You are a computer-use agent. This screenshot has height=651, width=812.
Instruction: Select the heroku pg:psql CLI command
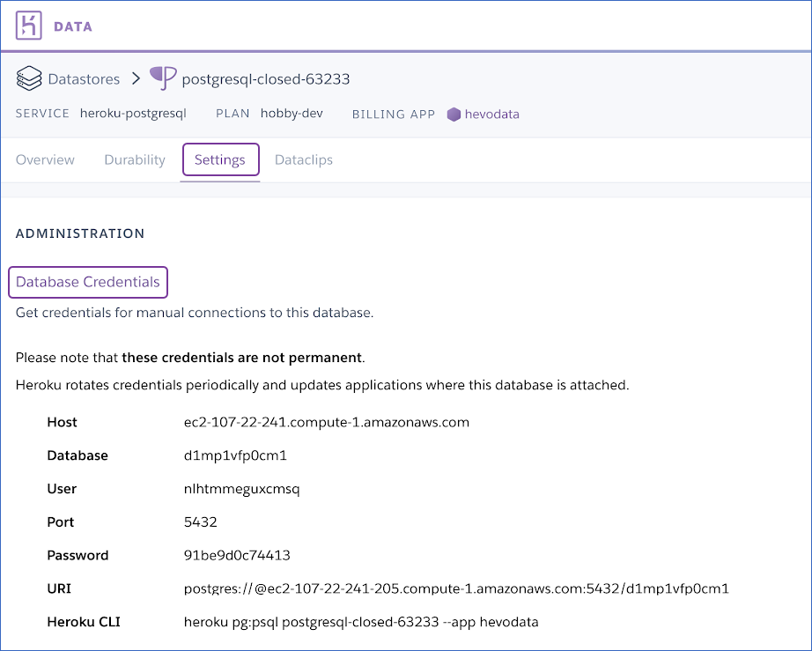pyautogui.click(x=361, y=621)
